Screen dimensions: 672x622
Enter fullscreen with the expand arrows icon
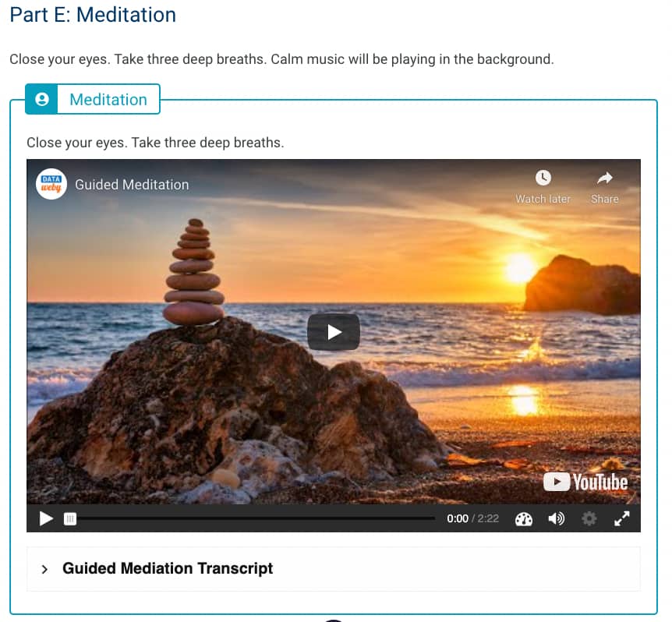(622, 518)
